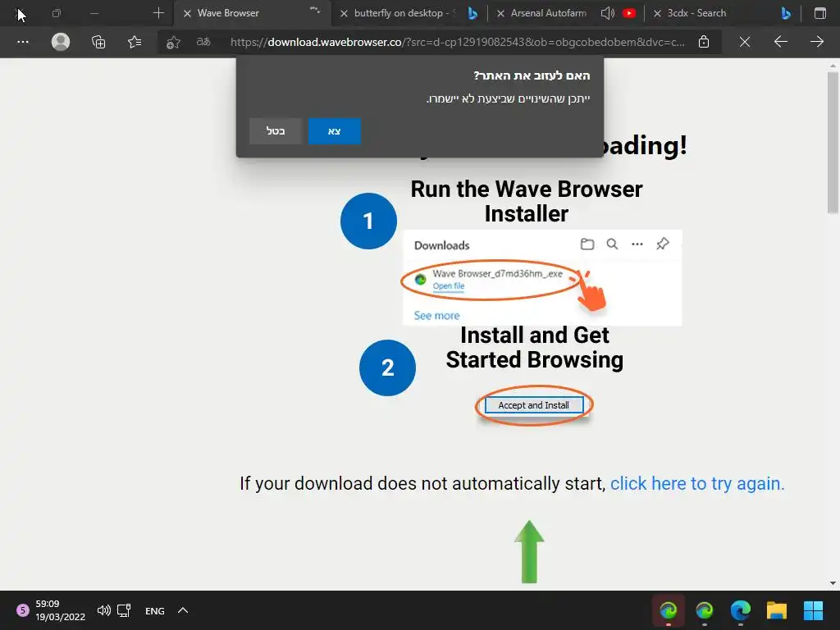Stop loading the page with X button
Viewport: 840px width, 630px height.
pos(745,42)
